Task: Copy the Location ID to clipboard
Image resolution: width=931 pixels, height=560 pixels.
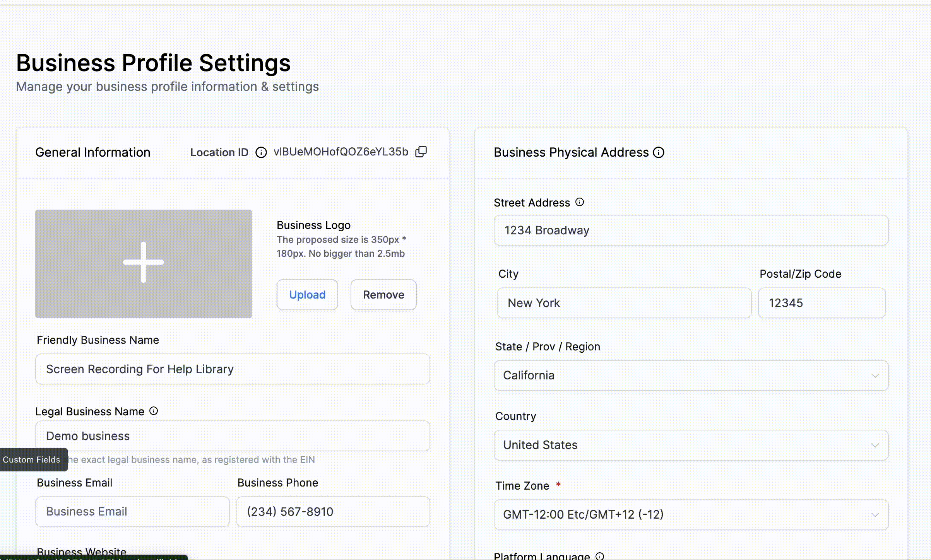Action: pyautogui.click(x=421, y=152)
